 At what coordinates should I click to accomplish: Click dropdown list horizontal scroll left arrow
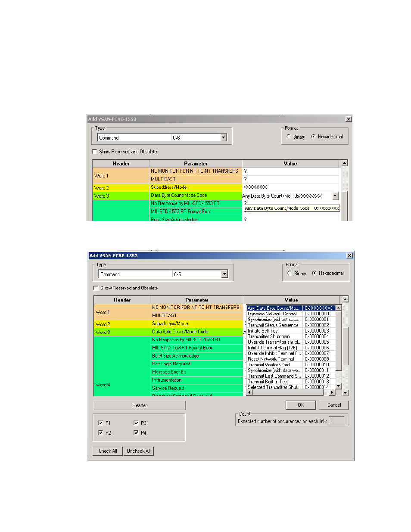pos(249,392)
